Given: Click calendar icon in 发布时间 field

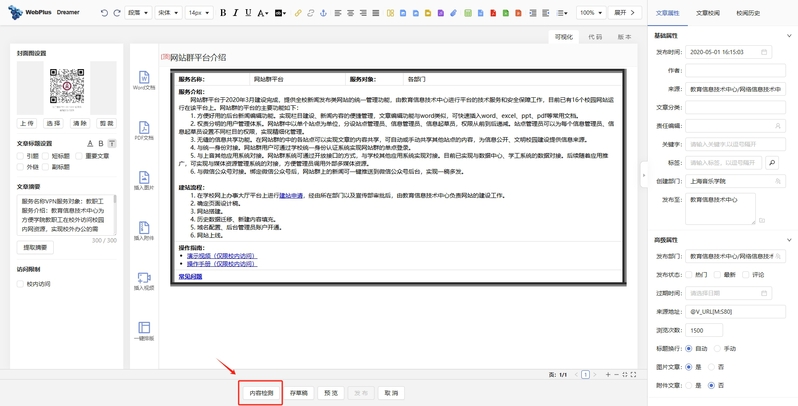Looking at the screenshot, I should [764, 52].
